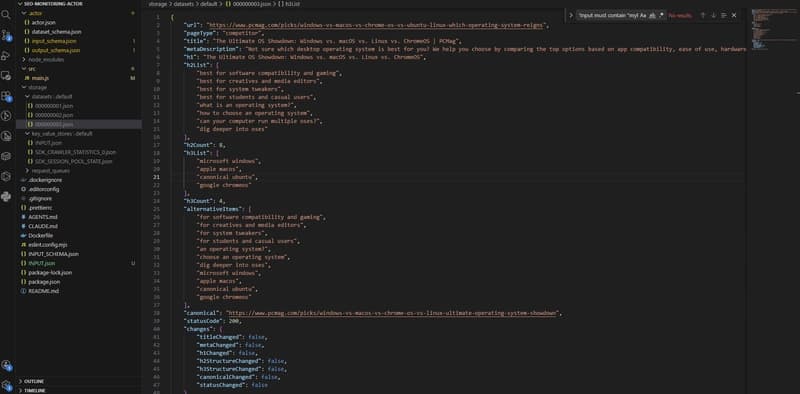Open the Python extension icon in activity bar
This screenshot has height=394, width=800.
click(6, 196)
